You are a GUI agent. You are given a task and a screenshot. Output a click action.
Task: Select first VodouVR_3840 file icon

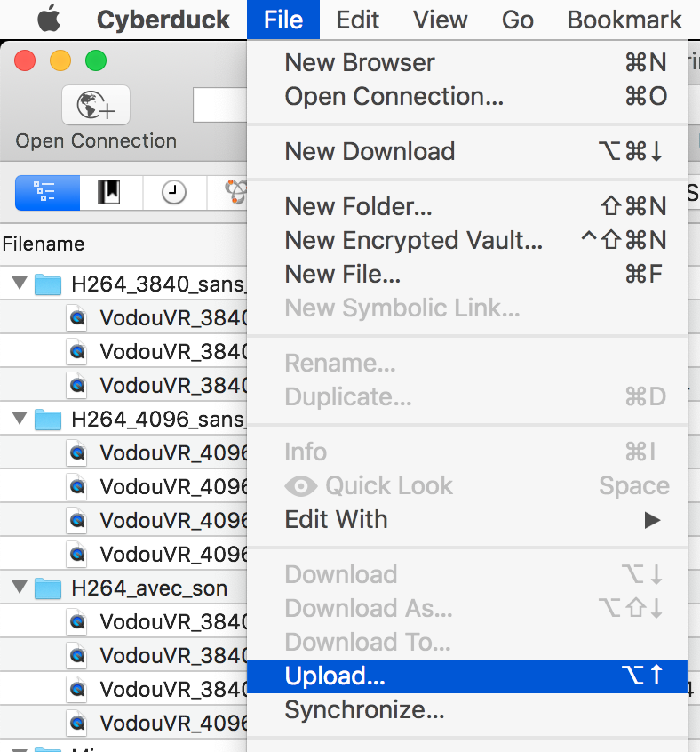coord(78,318)
